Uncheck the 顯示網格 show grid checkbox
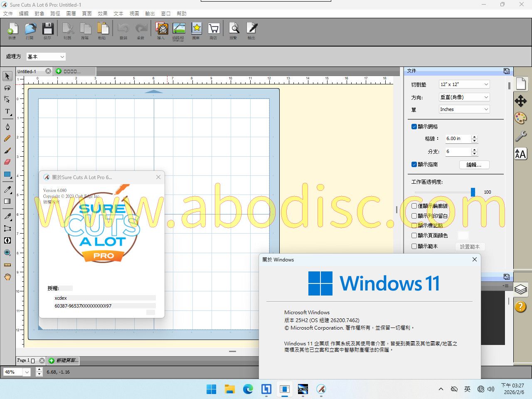532x399 pixels. pos(414,127)
